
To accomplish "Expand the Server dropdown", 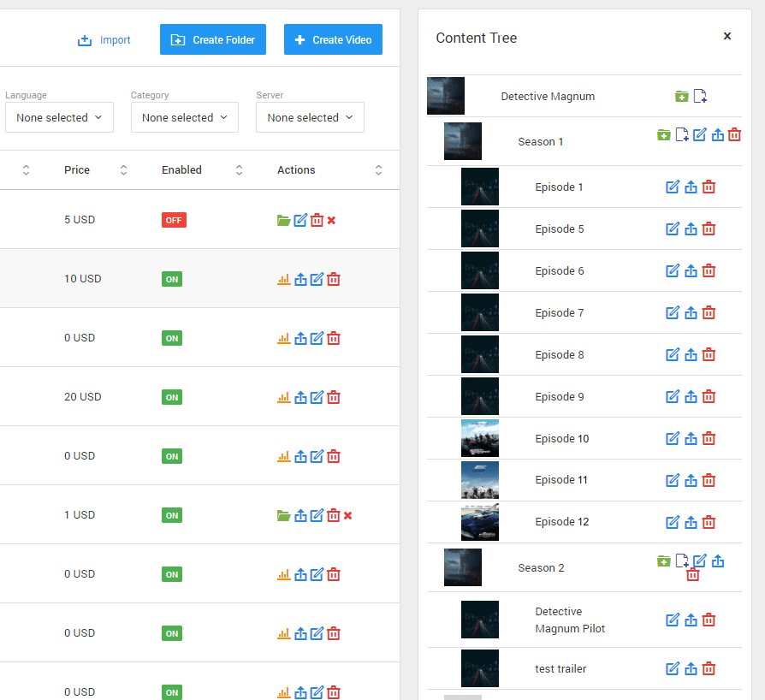I will point(310,117).
